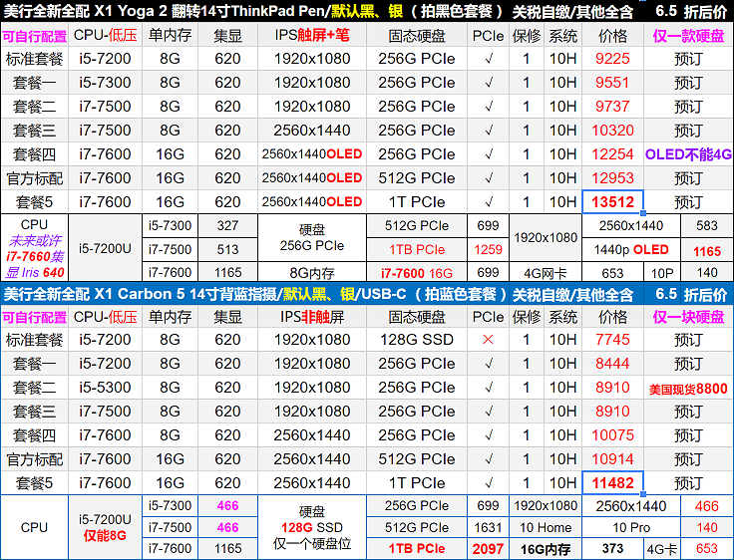Select 128G SSD in Carbon 标准套餐 row
The height and width of the screenshot is (560, 734).
pyautogui.click(x=417, y=340)
